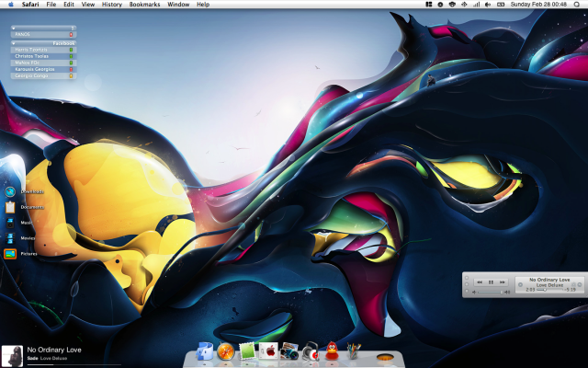This screenshot has width=588, height=368.
Task: Pause playback in iTunes mini player
Action: click(x=491, y=282)
